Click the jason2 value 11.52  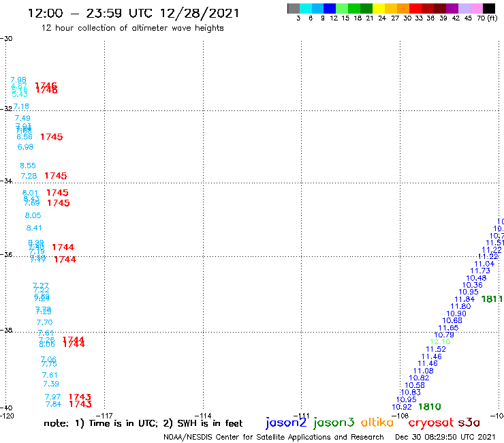tap(436, 349)
